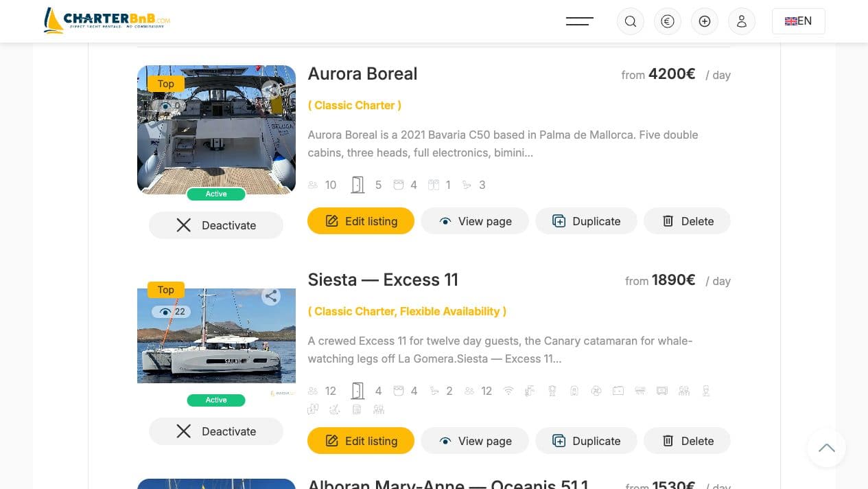
Task: Click Siesta Wi-Fi amenity icon
Action: (x=508, y=391)
